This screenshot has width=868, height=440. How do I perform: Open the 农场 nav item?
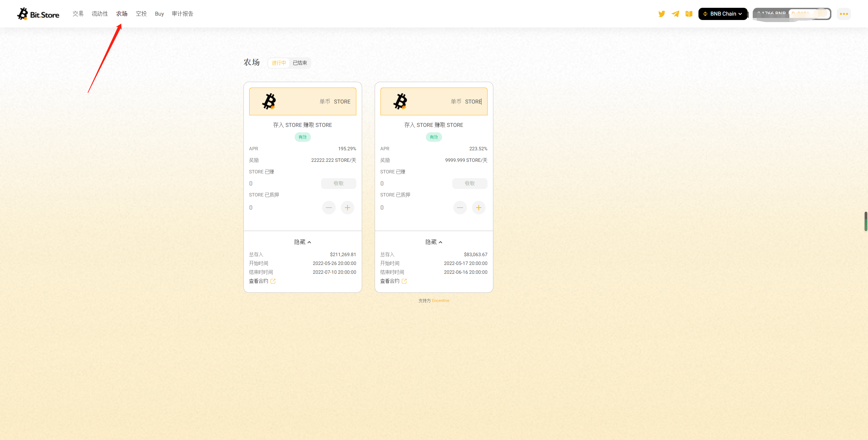[122, 14]
